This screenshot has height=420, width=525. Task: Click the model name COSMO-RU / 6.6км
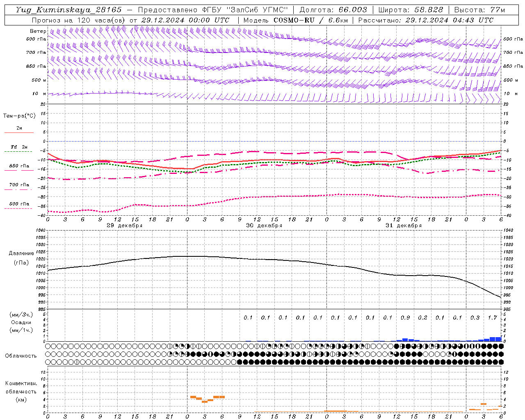coord(311,20)
